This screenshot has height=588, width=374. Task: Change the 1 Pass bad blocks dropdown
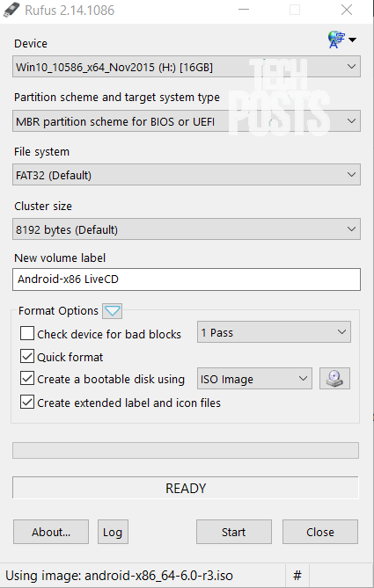274,332
